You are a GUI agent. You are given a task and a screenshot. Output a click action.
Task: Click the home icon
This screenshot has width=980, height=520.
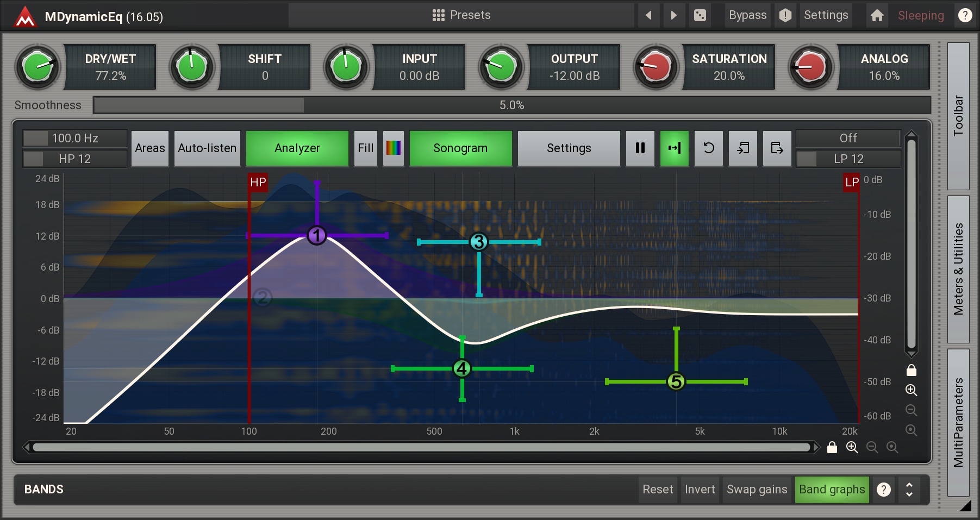tap(877, 15)
